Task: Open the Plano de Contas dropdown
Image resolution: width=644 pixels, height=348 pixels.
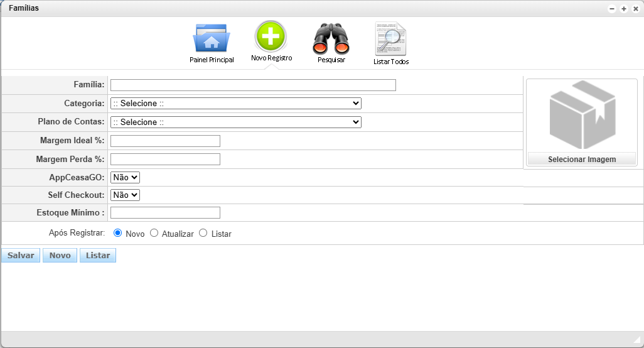Action: coord(235,122)
